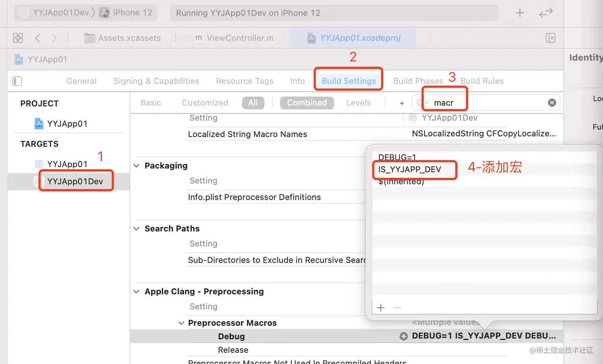Add a build setting with plus button
The height and width of the screenshot is (364, 603).
[402, 103]
